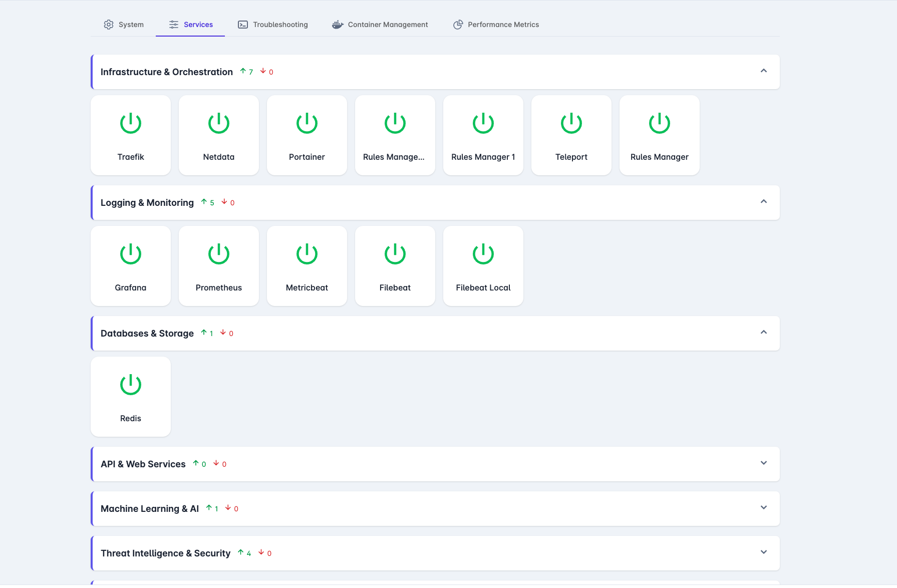Click the up count 4 in Threat Intelligence header

249,553
